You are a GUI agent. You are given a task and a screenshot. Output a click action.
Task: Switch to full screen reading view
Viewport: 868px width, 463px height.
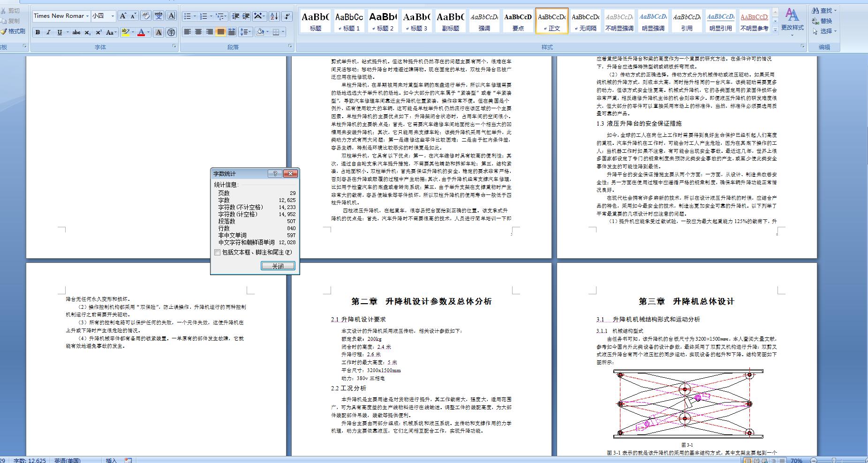[756, 461]
